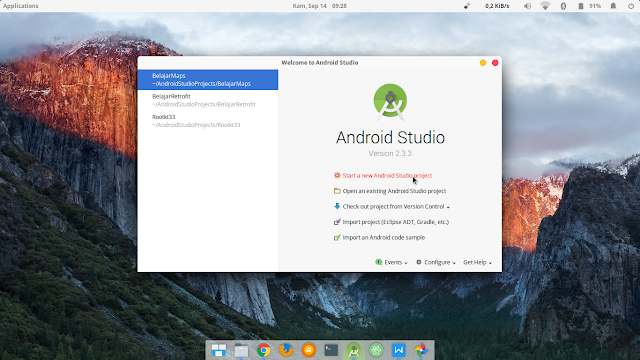Open the Rootkt33 recent project
The image size is (640, 360).
click(x=208, y=121)
